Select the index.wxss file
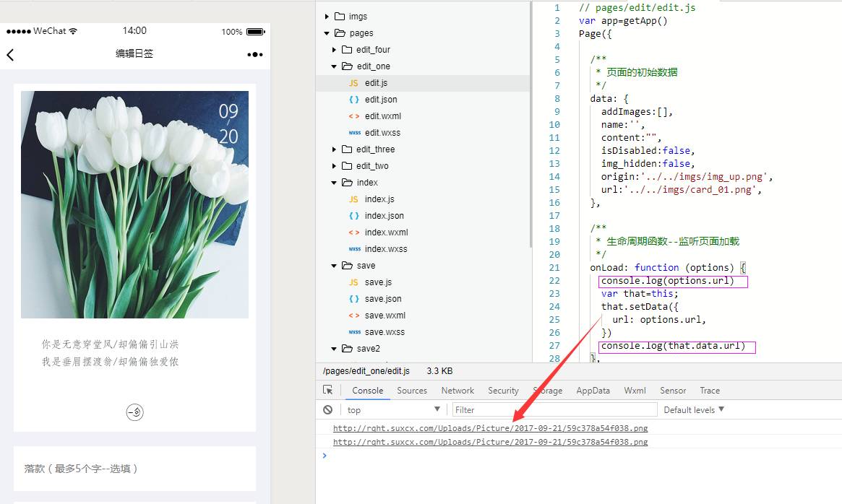 385,249
